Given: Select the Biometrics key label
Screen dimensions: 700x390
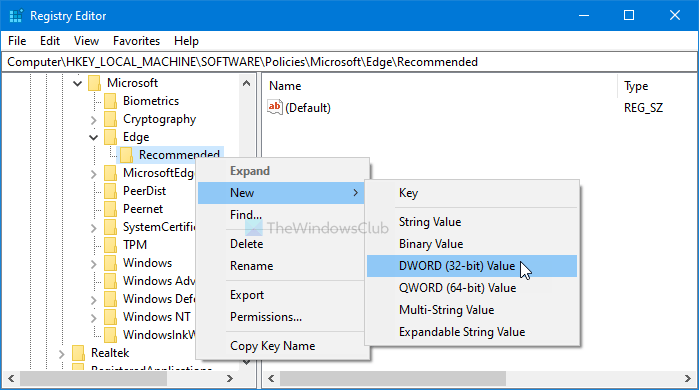Looking at the screenshot, I should click(x=151, y=101).
